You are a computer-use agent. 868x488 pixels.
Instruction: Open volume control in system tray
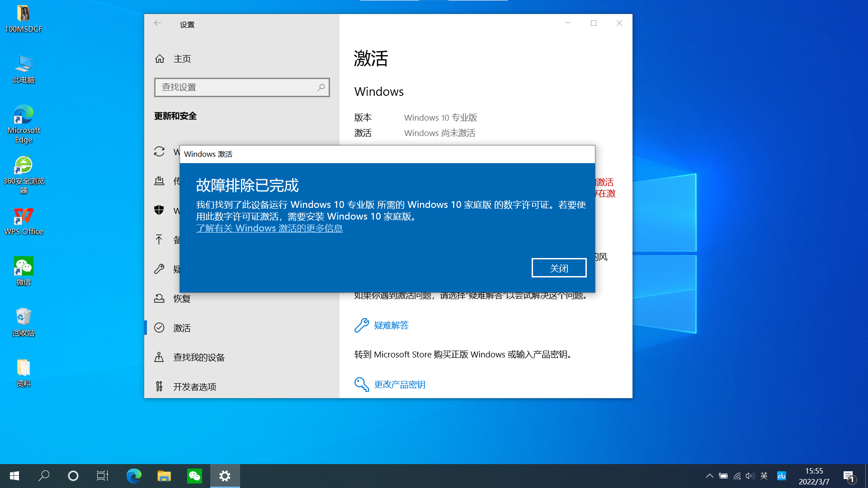pos(750,476)
